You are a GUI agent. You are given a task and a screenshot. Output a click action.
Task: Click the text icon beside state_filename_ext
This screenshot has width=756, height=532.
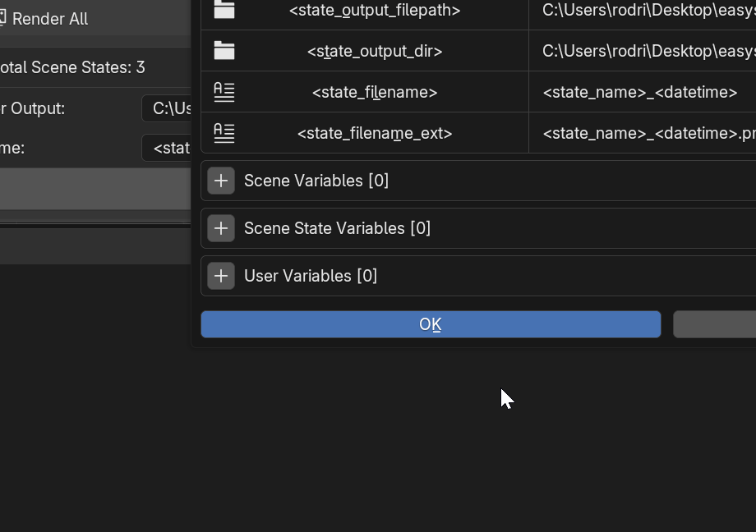pos(224,133)
